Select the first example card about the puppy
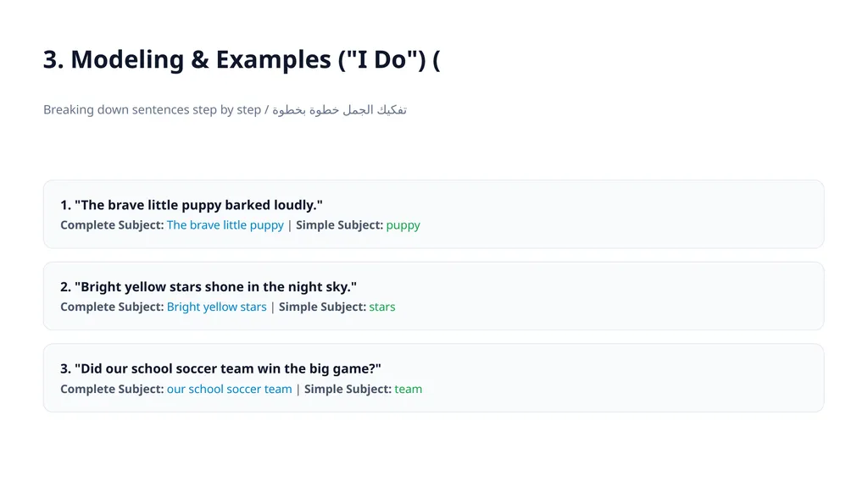 click(x=433, y=214)
